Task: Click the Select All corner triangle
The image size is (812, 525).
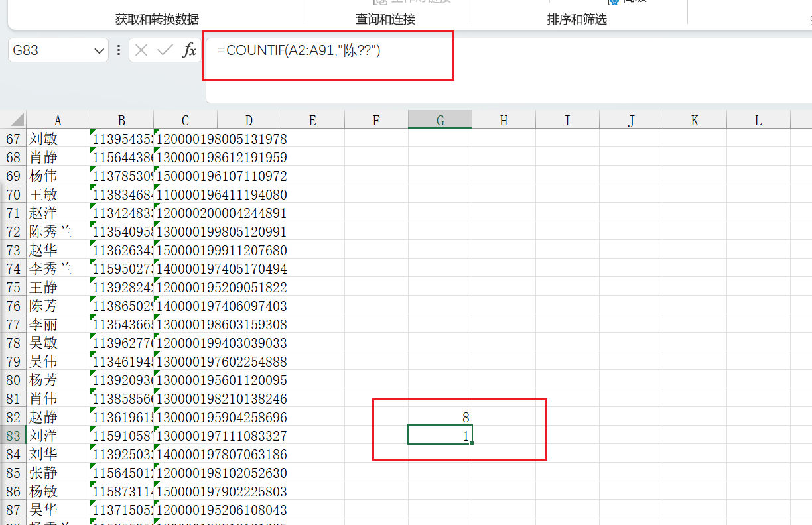Action: [x=17, y=120]
